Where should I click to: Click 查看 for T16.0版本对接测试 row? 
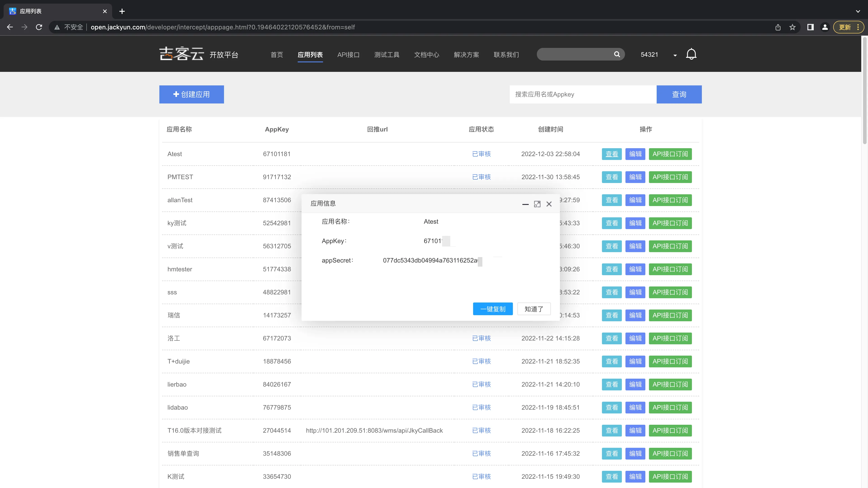pos(612,430)
